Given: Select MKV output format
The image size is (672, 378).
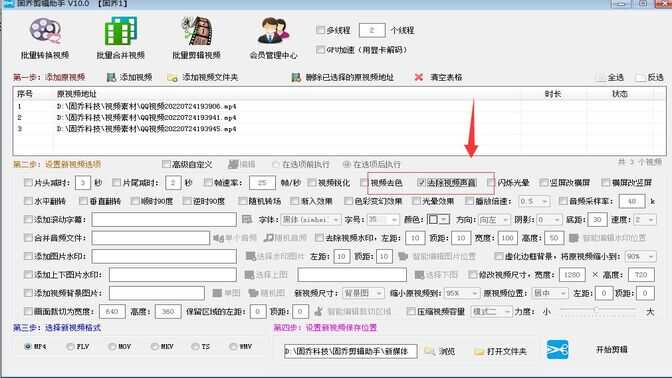Looking at the screenshot, I should click(x=155, y=346).
